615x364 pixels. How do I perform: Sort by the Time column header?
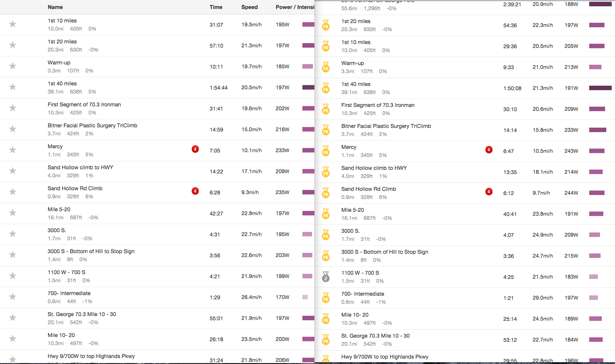[x=216, y=7]
